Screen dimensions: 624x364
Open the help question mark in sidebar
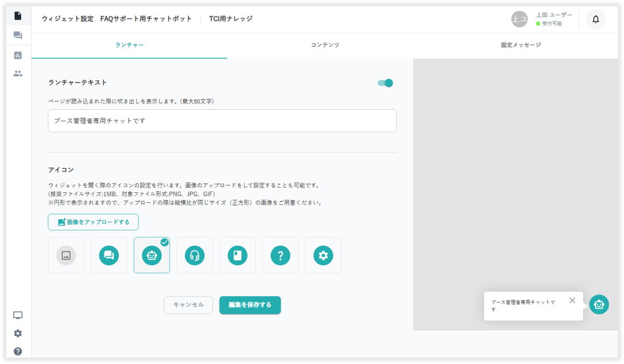[x=18, y=351]
